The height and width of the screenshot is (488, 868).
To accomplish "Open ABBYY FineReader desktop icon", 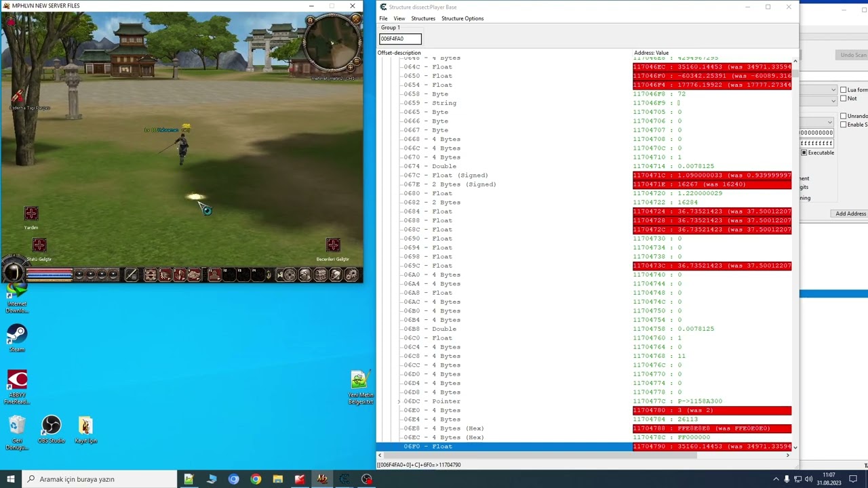I will click(17, 387).
